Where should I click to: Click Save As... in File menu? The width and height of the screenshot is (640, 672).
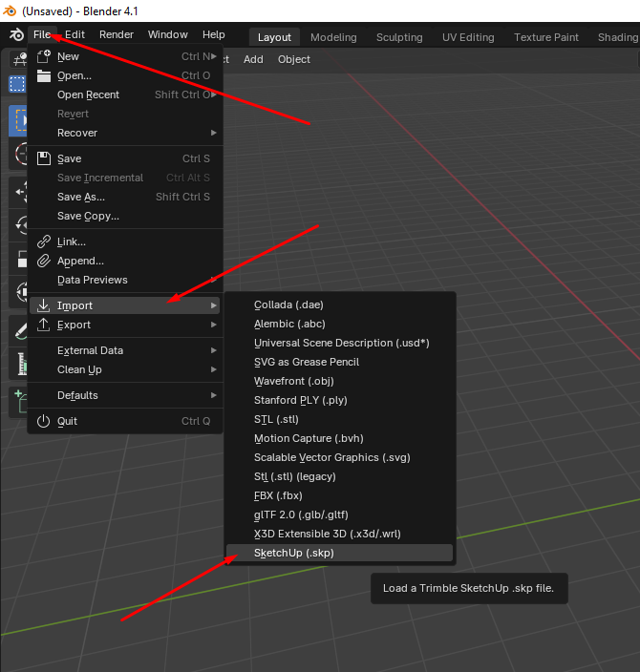81,197
